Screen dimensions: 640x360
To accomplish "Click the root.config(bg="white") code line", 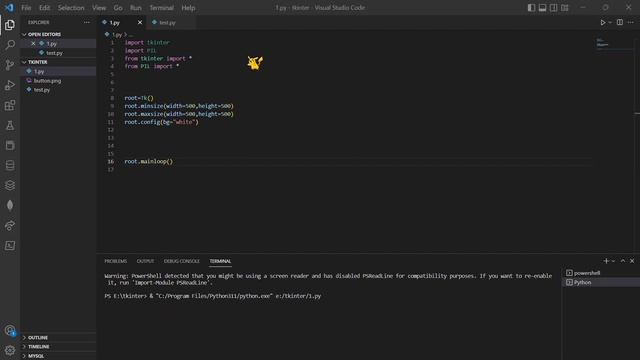I will [x=161, y=122].
